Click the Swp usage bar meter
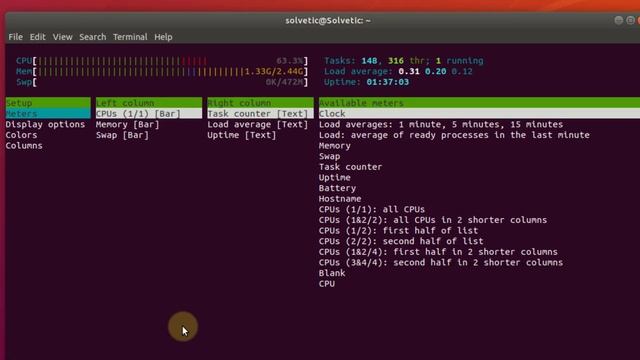640x360 pixels. (x=162, y=82)
